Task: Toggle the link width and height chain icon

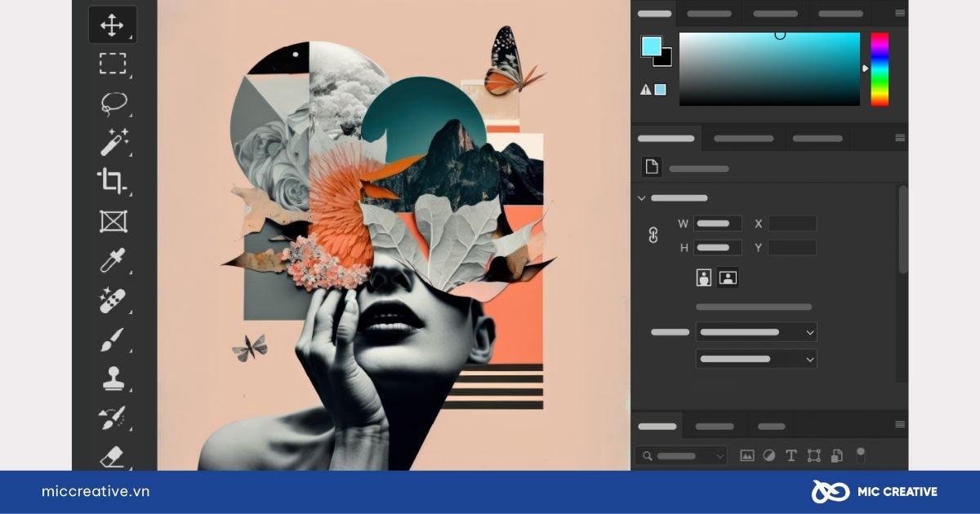Action: tap(653, 235)
